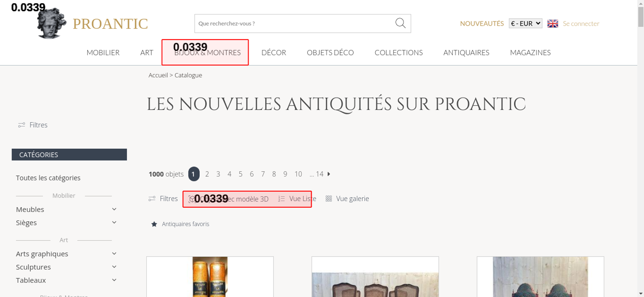Open the DÉCOR menu
644x297 pixels.
274,52
